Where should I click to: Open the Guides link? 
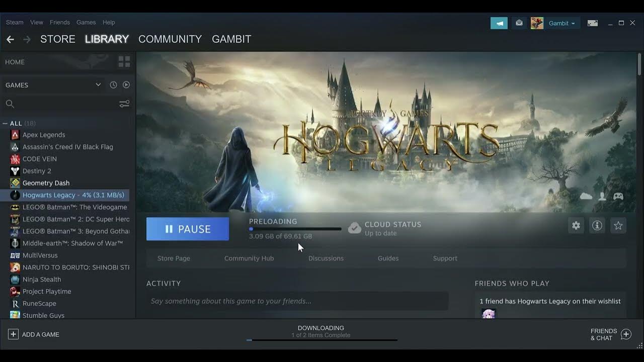[x=388, y=258]
